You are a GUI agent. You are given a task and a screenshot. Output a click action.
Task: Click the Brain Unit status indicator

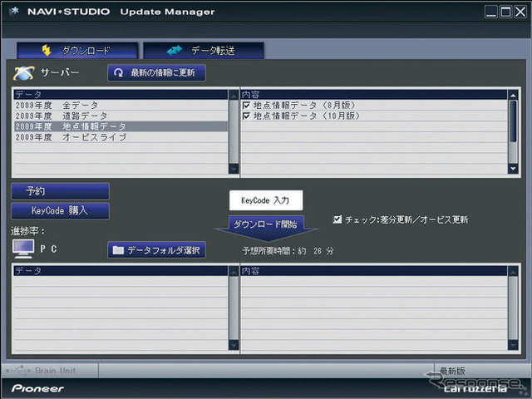pyautogui.click(x=41, y=371)
